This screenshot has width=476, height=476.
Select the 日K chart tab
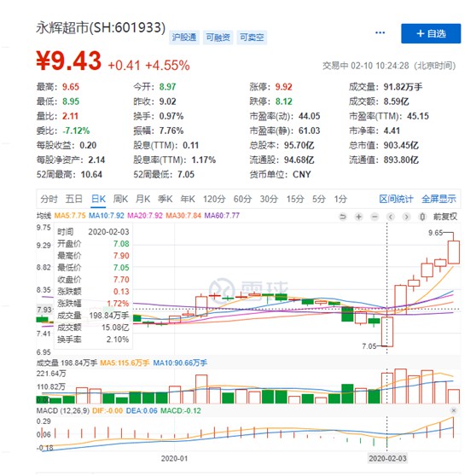[98, 199]
